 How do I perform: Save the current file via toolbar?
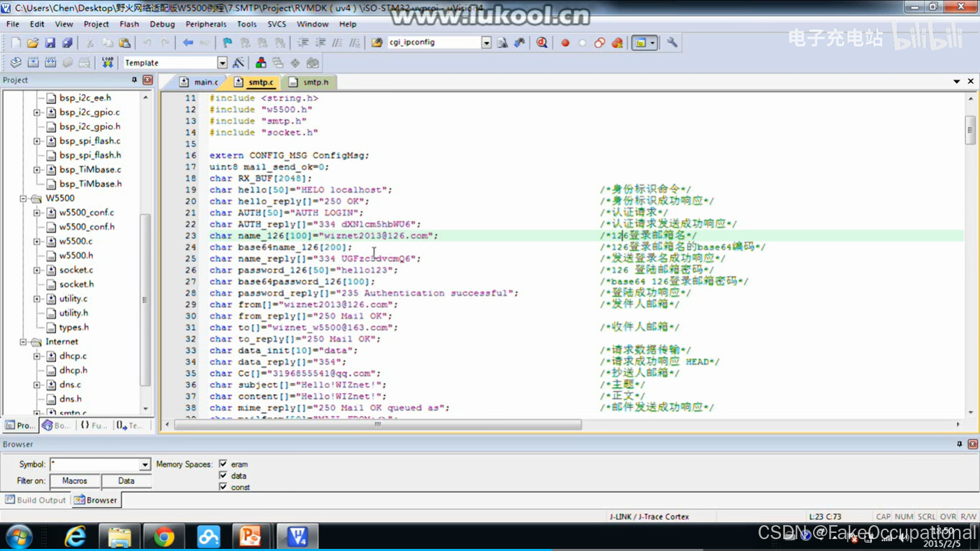pyautogui.click(x=50, y=43)
